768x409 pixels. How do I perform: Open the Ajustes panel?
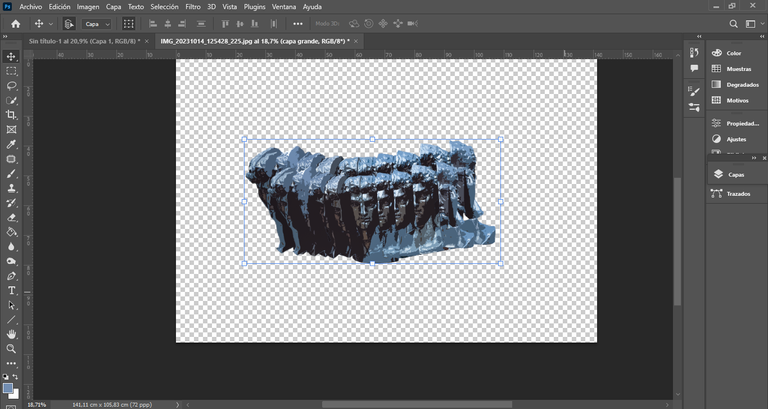736,139
